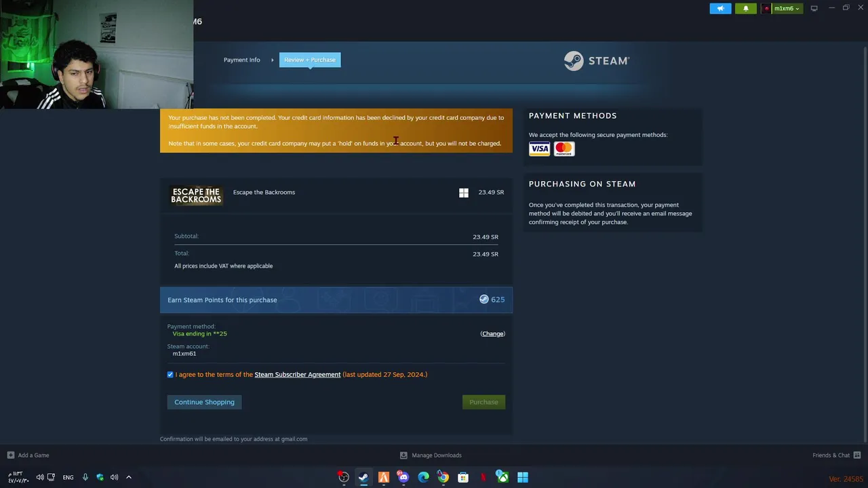Open Microsoft Edge in taskbar
868x488 pixels.
423,477
